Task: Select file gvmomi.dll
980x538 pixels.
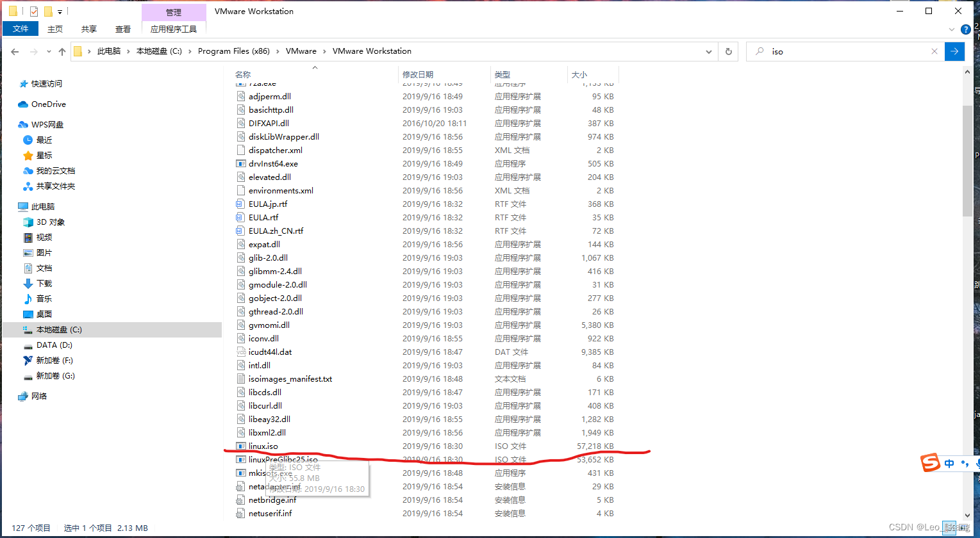Action: (269, 325)
